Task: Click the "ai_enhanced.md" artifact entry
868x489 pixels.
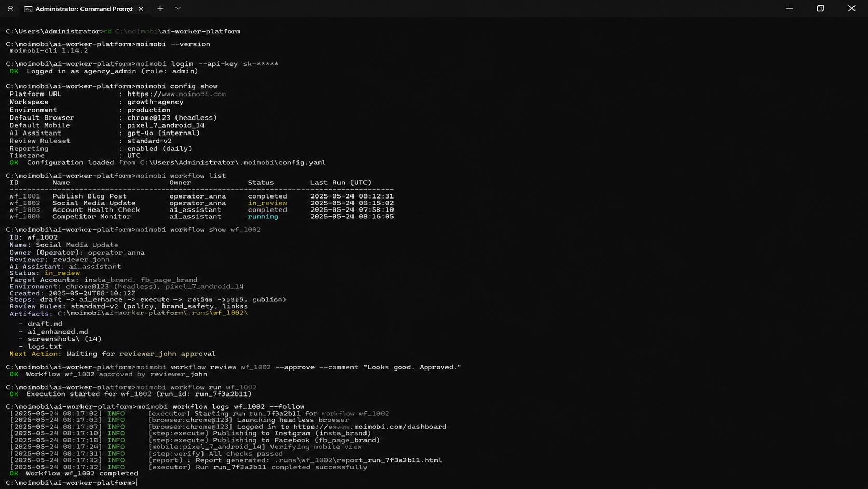Action: click(58, 332)
